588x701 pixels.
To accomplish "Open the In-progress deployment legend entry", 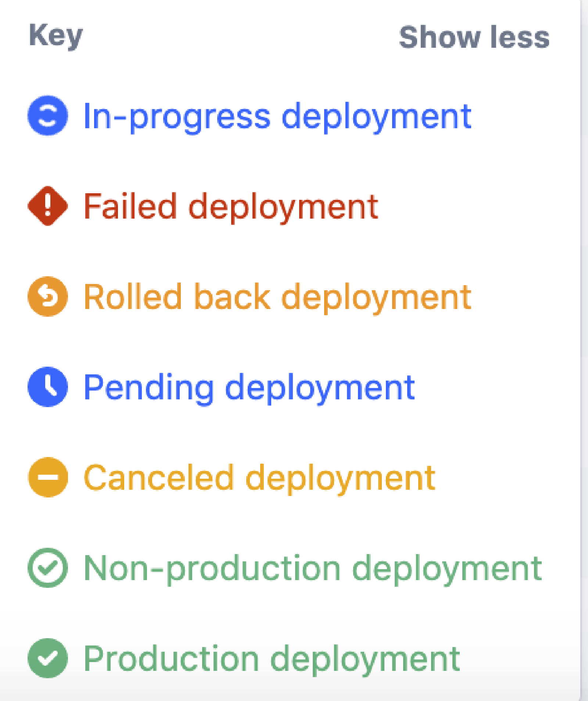I will [277, 116].
